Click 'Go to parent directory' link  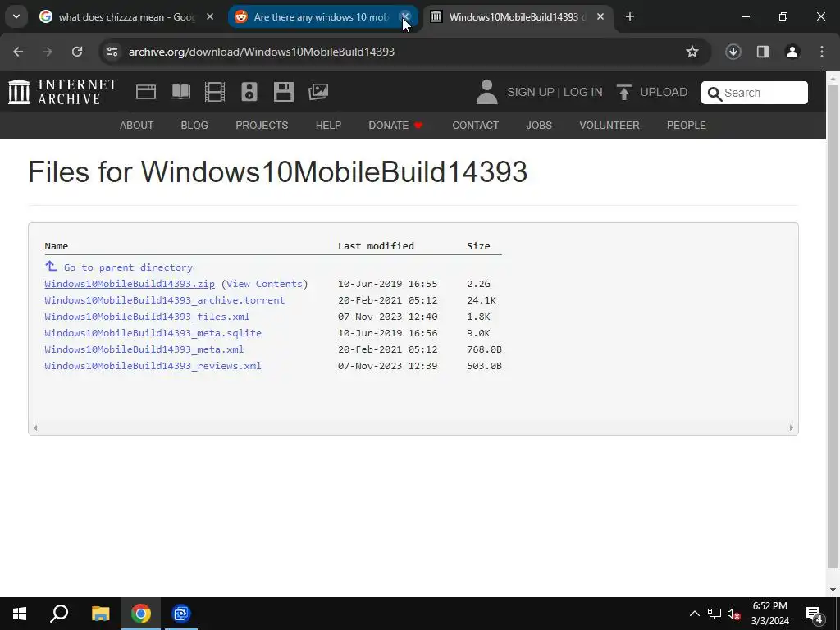pyautogui.click(x=128, y=267)
